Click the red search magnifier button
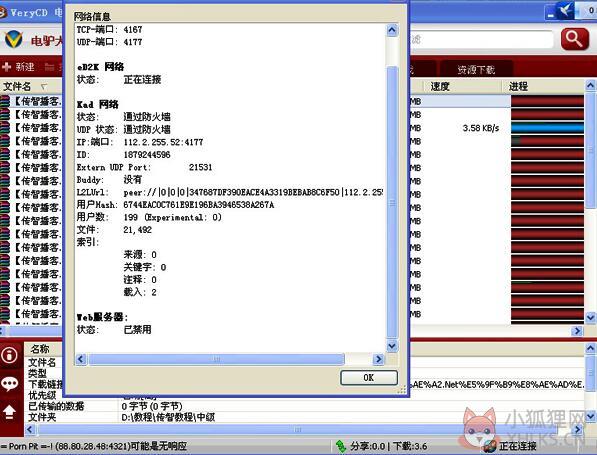 click(x=575, y=39)
